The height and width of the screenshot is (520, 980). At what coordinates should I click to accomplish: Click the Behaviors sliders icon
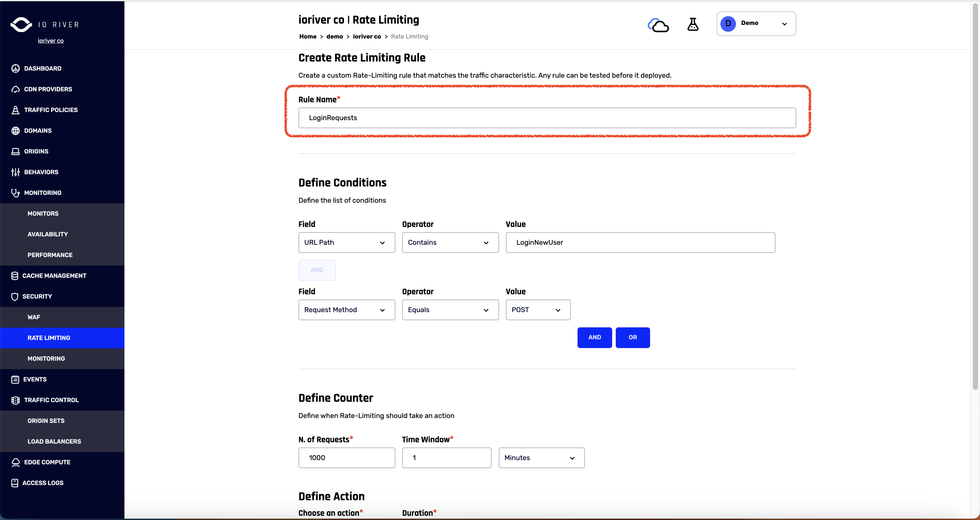click(15, 172)
